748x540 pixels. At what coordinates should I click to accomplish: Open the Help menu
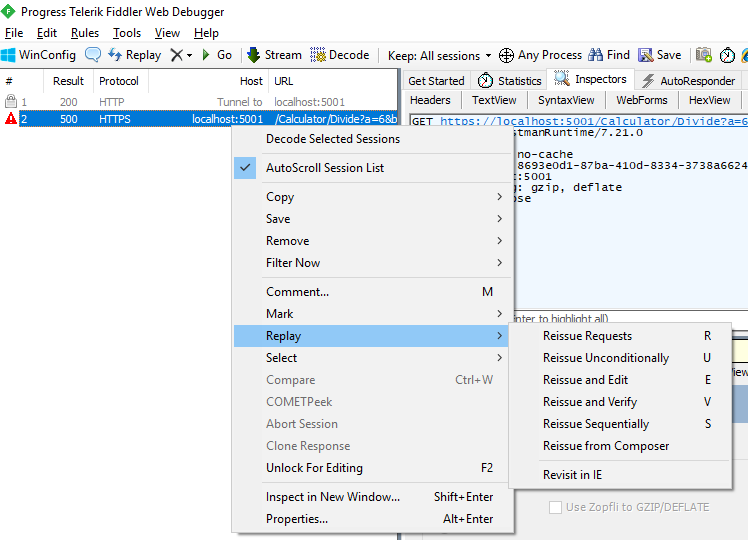(206, 33)
